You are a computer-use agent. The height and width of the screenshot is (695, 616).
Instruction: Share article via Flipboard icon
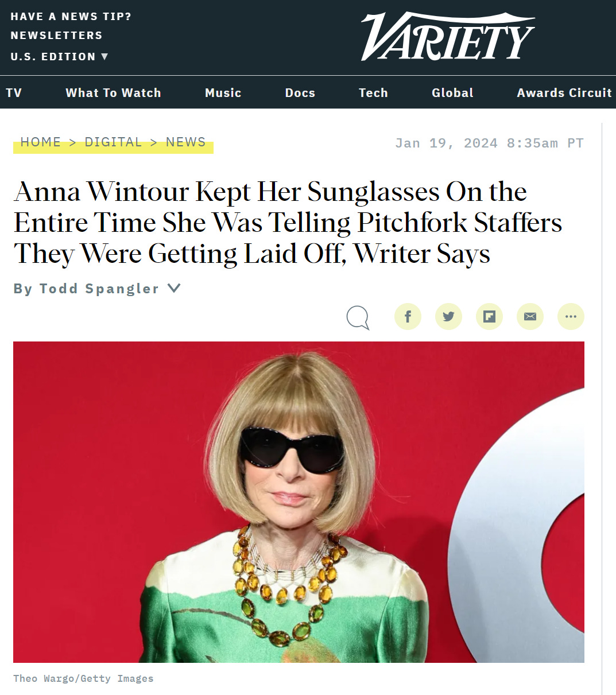[489, 316]
